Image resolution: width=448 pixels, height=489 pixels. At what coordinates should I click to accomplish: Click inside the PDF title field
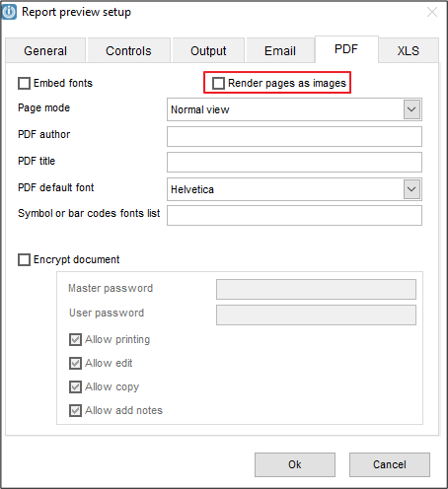294,162
